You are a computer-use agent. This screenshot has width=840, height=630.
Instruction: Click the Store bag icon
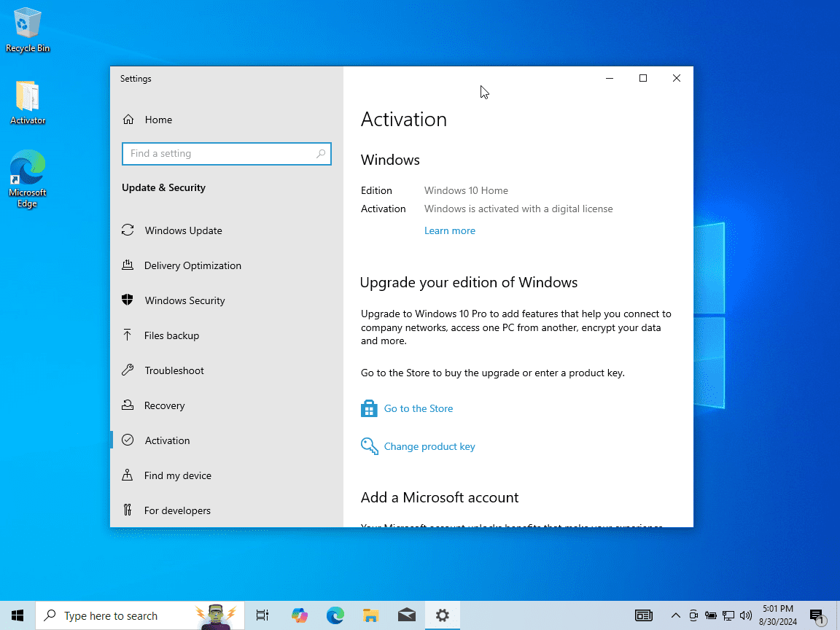(369, 408)
